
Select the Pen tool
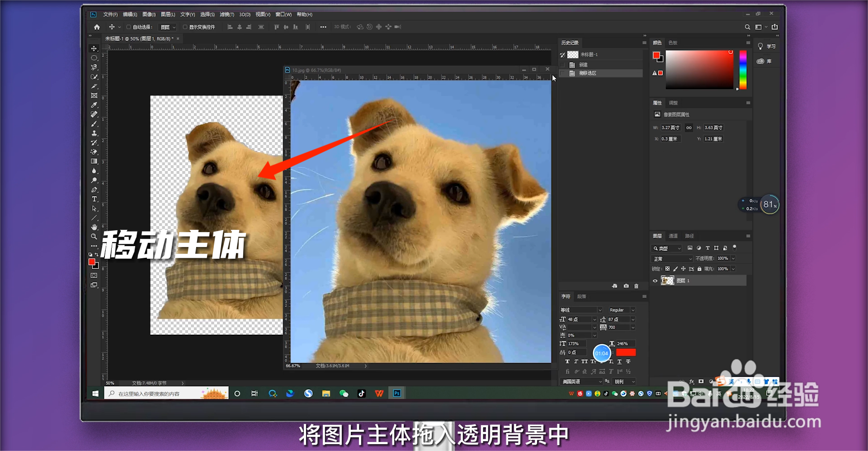(94, 190)
